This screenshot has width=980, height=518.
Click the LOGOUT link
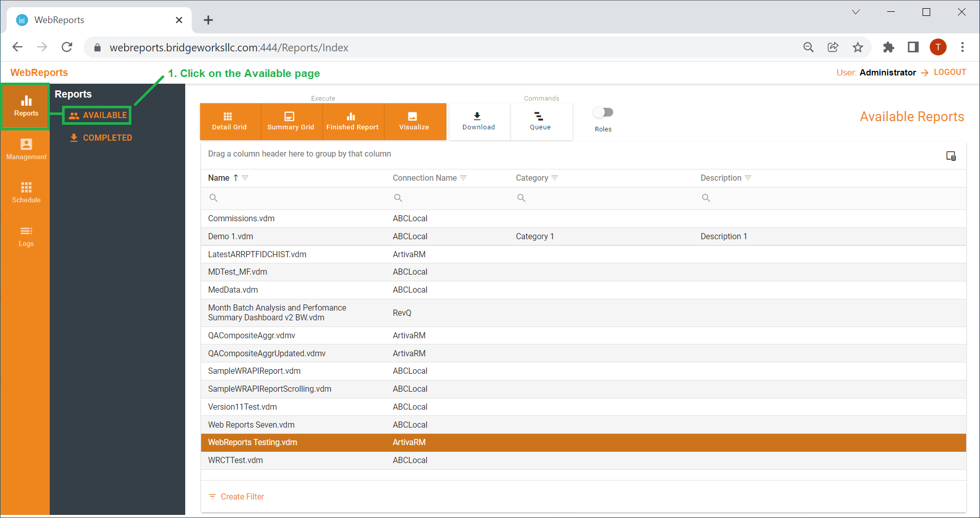click(x=950, y=72)
